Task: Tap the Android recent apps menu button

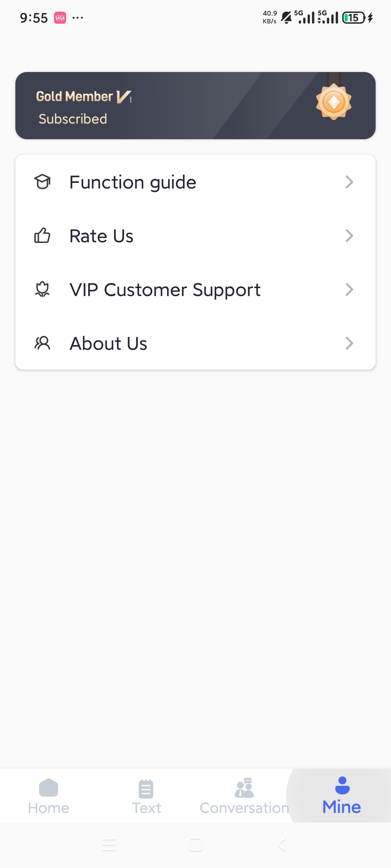Action: click(x=109, y=845)
